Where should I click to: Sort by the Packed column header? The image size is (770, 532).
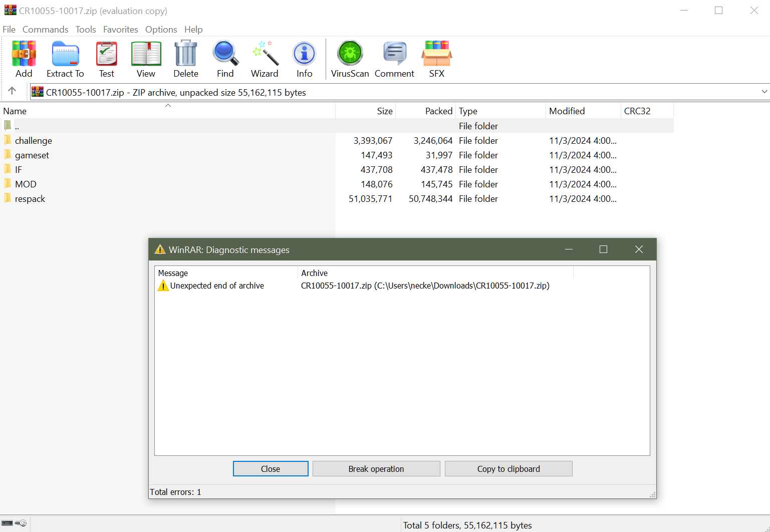[426, 111]
